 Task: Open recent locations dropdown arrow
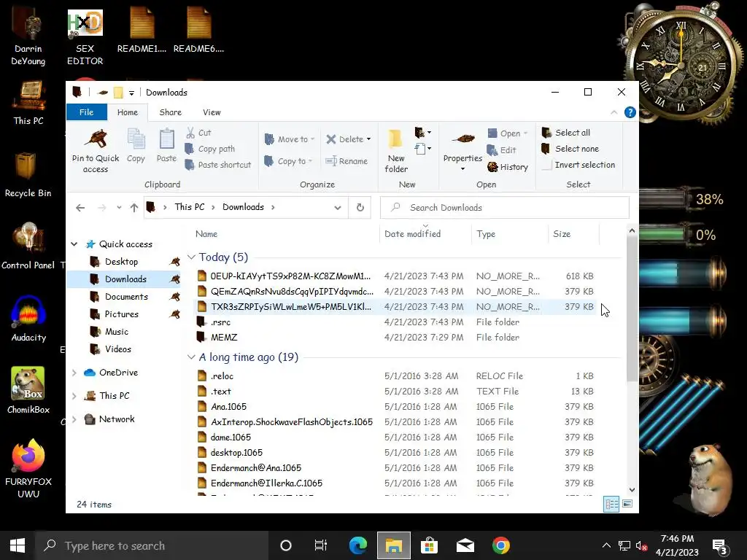[119, 208]
